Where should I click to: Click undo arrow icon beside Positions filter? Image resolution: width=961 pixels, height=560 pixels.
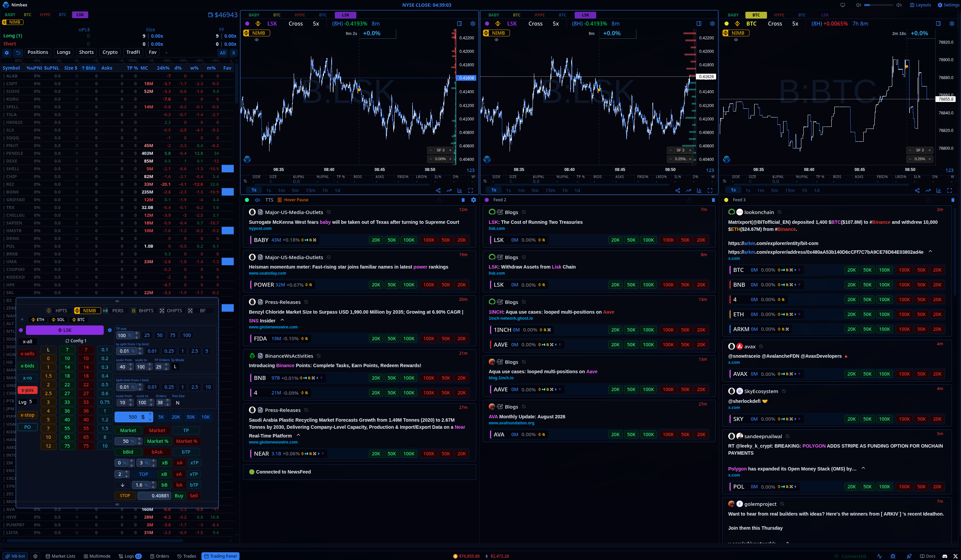click(18, 53)
